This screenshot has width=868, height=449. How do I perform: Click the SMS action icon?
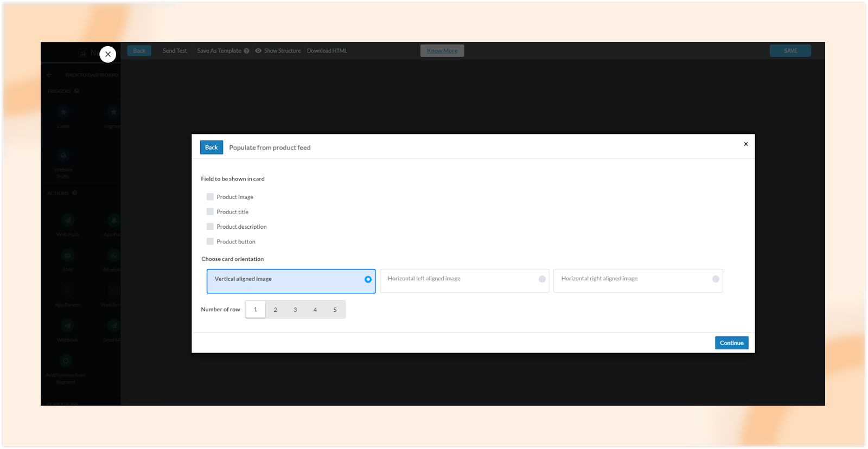(67, 255)
